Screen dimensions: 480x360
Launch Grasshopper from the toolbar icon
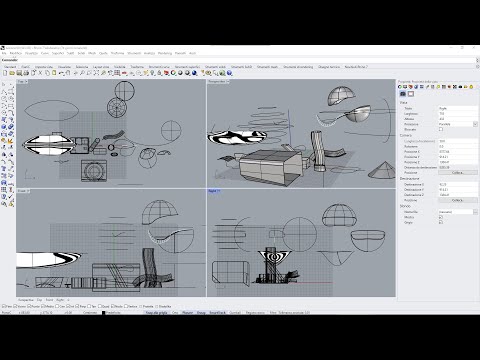pyautogui.click(x=222, y=73)
